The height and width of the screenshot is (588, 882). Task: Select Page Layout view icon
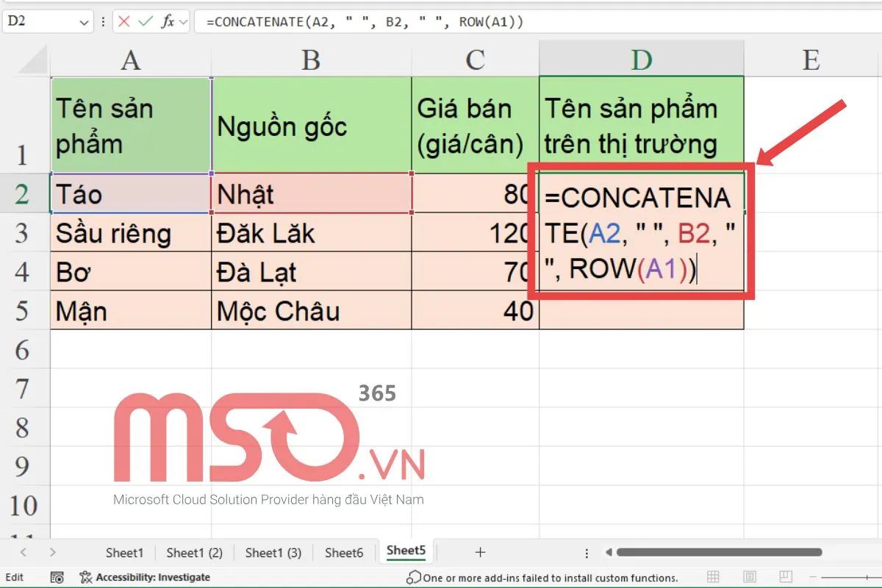[749, 578]
